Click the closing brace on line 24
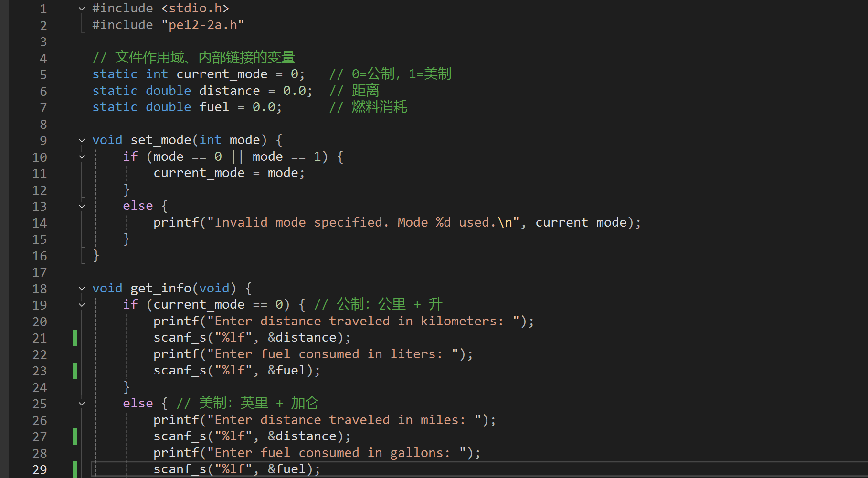Image resolution: width=868 pixels, height=478 pixels. (x=127, y=387)
